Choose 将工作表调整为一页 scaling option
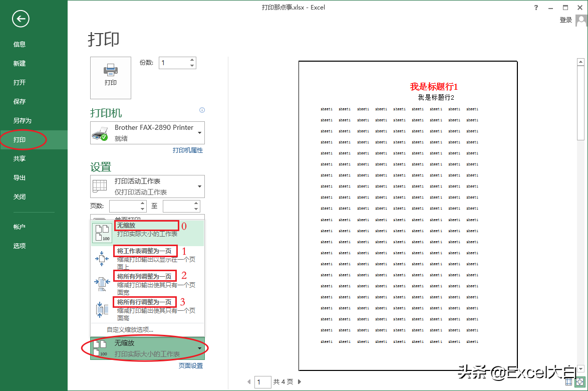The width and height of the screenshot is (588, 391). pyautogui.click(x=148, y=259)
